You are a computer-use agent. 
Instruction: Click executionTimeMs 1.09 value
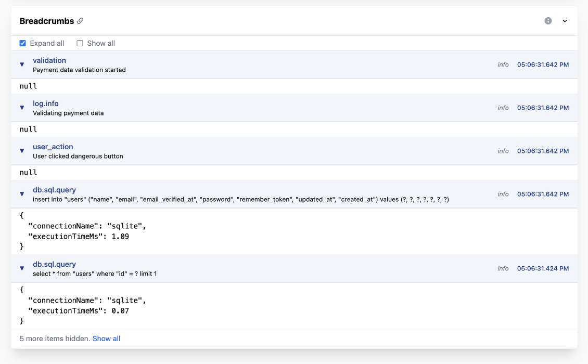[120, 237]
